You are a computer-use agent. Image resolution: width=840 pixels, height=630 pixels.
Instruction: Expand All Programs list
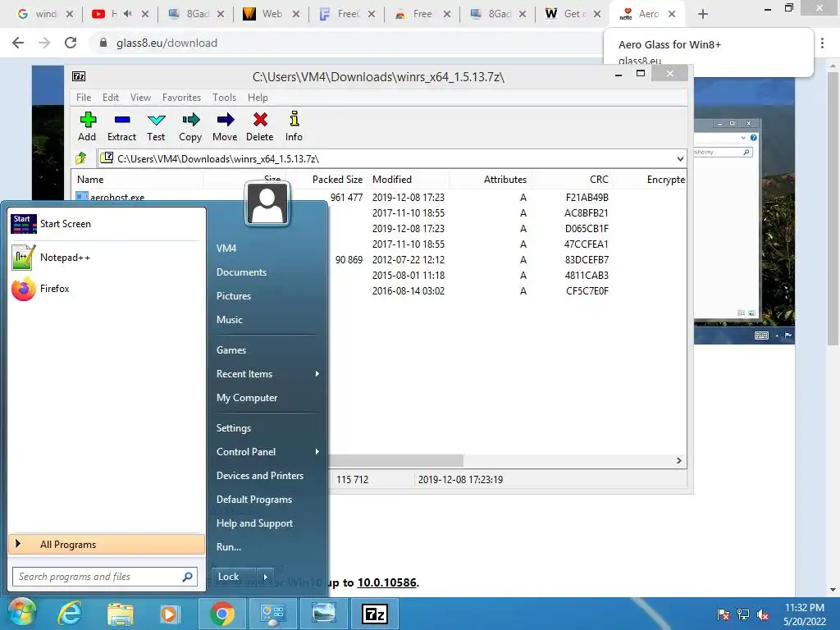107,545
